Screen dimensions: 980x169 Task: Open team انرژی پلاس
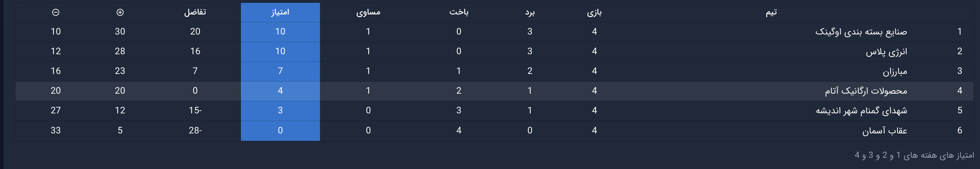[886, 52]
